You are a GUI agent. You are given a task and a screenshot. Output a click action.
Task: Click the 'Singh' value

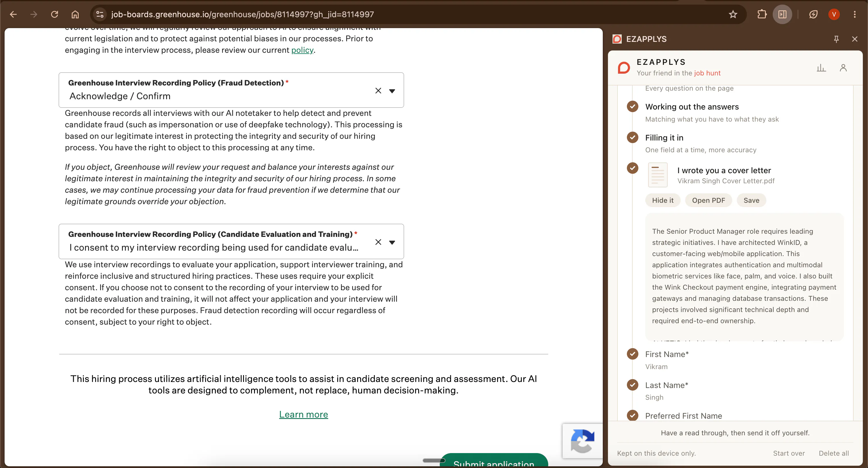(654, 397)
